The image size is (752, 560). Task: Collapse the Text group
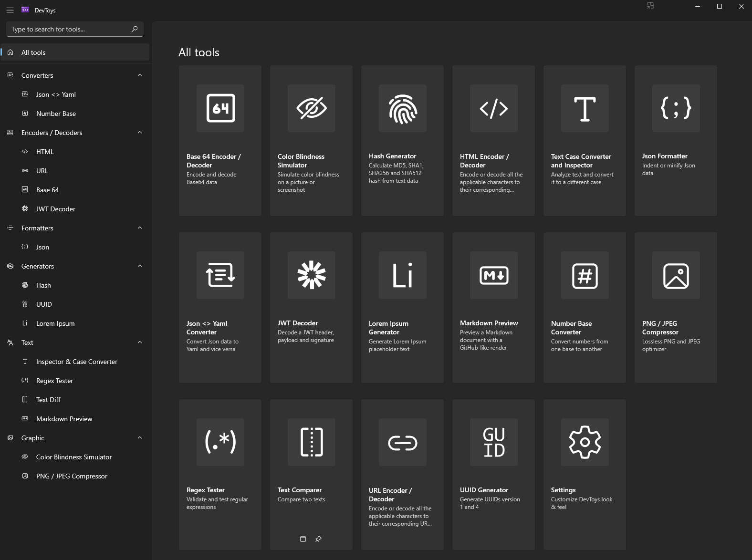click(140, 342)
